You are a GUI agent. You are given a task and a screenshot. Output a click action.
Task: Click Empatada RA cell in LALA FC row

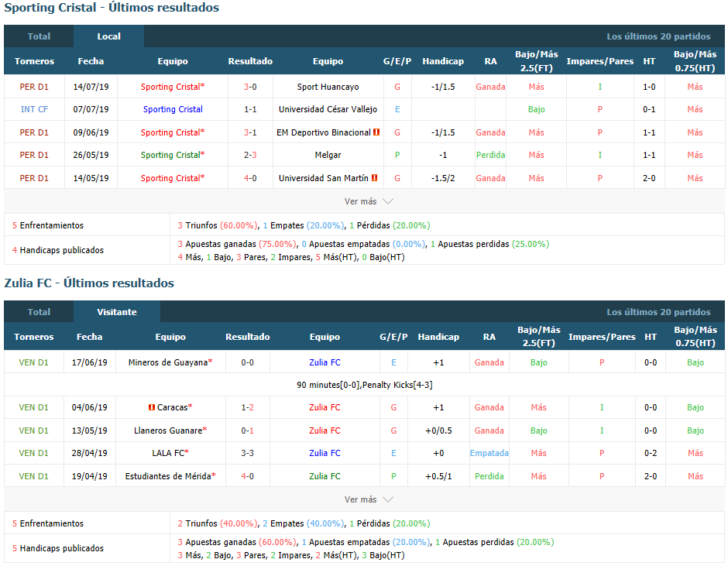pos(489,453)
